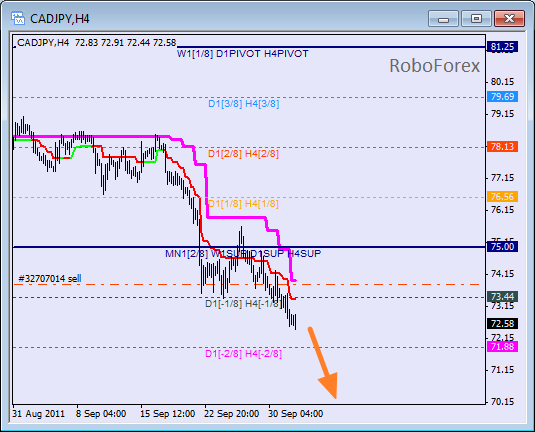Screen dimensions: 535x432
Task: Select the 75.00 navy price label
Action: [502, 246]
